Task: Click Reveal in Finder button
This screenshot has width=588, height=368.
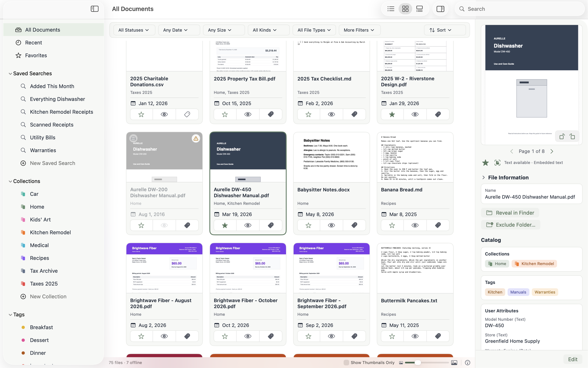Action: click(x=510, y=213)
